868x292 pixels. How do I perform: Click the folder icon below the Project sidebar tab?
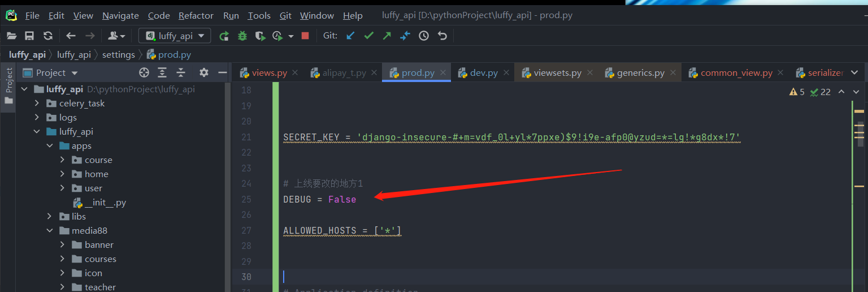pyautogui.click(x=8, y=100)
